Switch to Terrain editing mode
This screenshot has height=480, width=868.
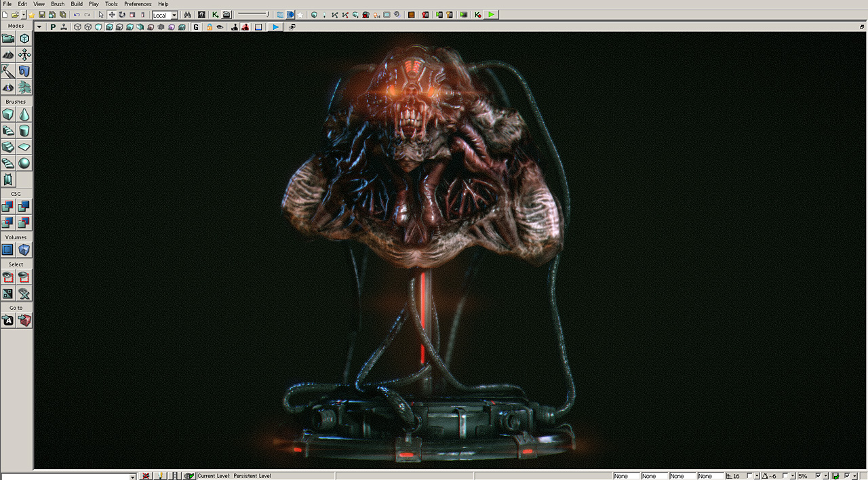pyautogui.click(x=8, y=55)
